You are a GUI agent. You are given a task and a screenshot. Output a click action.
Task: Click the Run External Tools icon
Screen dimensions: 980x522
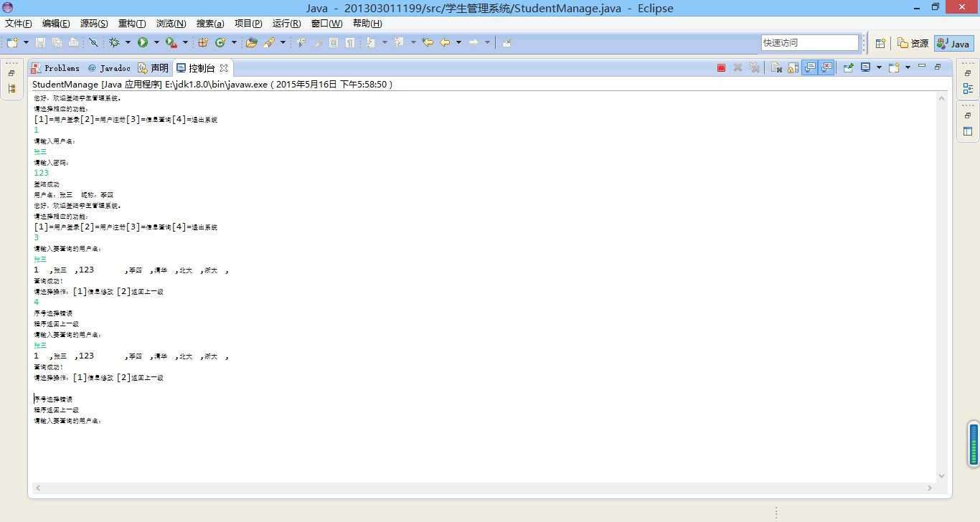(x=171, y=43)
